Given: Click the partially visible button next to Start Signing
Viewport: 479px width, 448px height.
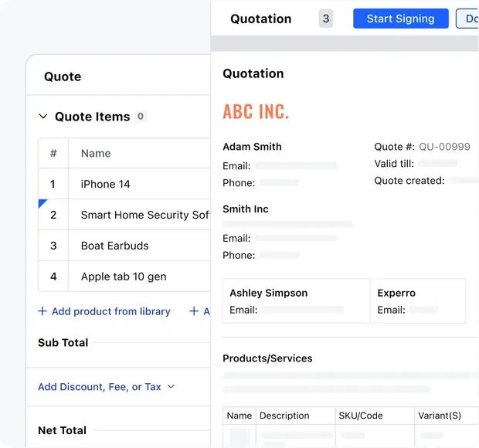Looking at the screenshot, I should click(468, 19).
